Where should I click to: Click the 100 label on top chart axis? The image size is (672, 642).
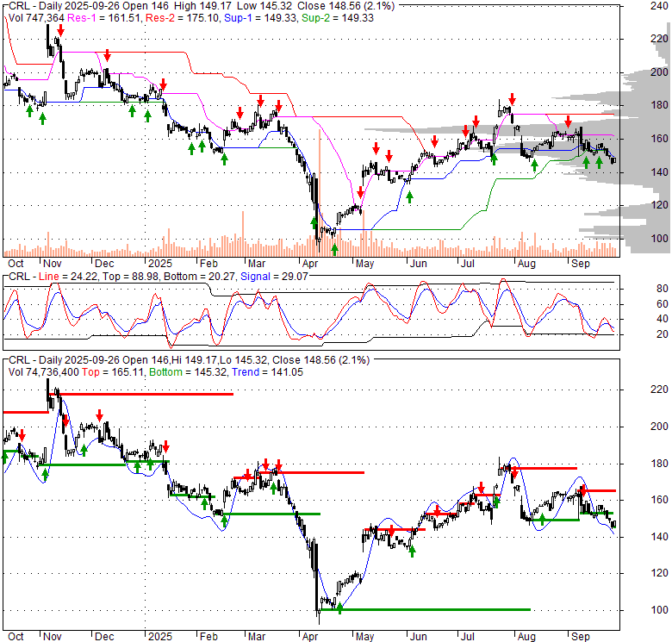[659, 239]
